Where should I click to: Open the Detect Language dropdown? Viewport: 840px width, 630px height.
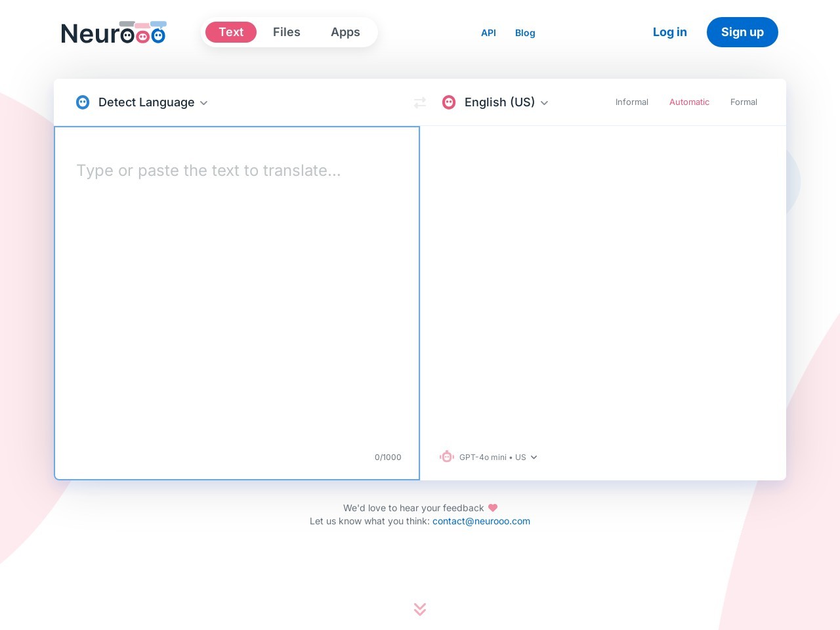coord(153,102)
